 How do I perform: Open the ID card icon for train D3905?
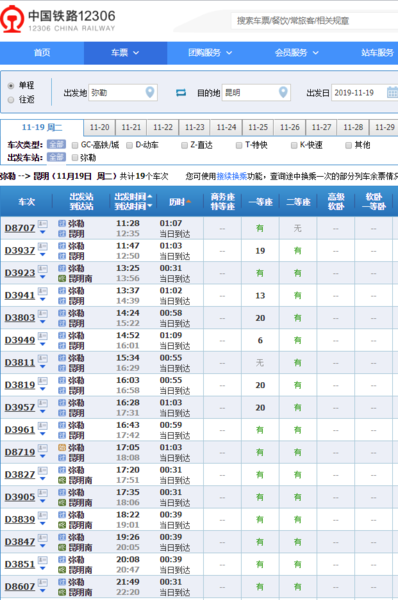[x=42, y=493]
